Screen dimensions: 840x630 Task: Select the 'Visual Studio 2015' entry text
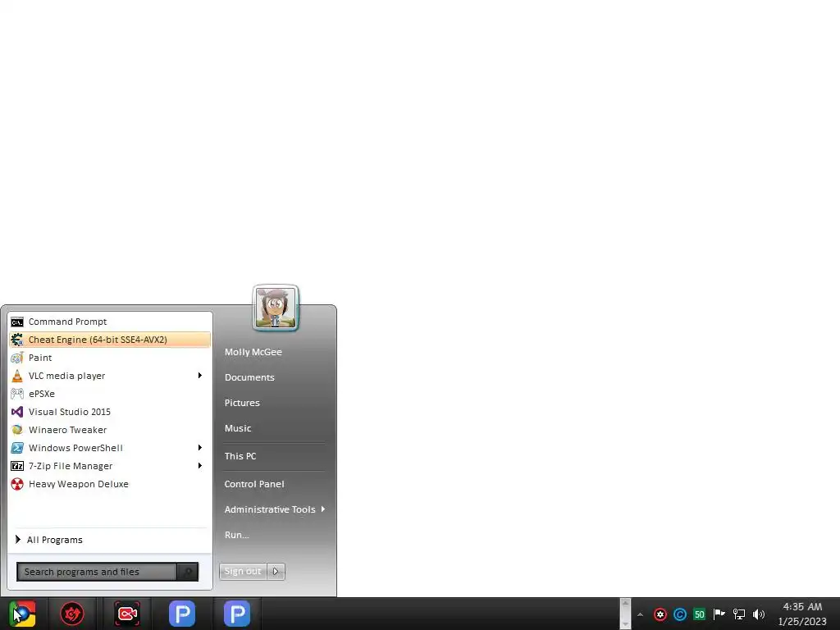[x=70, y=412]
